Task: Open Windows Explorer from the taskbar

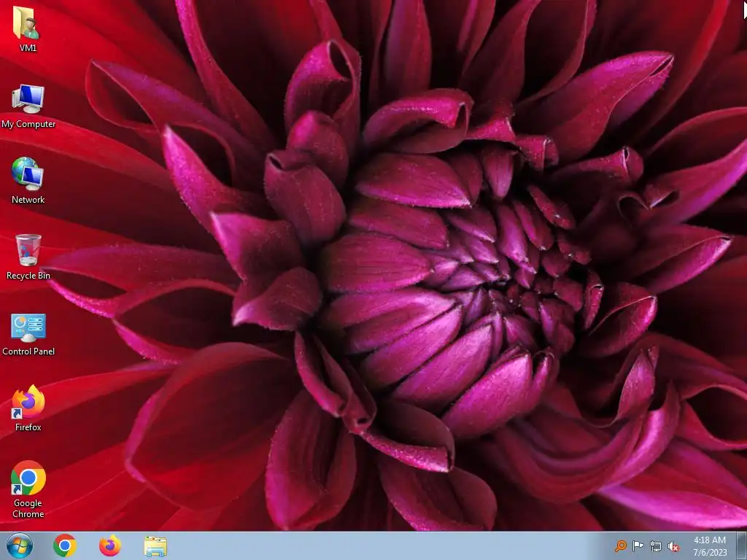Action: (x=155, y=546)
